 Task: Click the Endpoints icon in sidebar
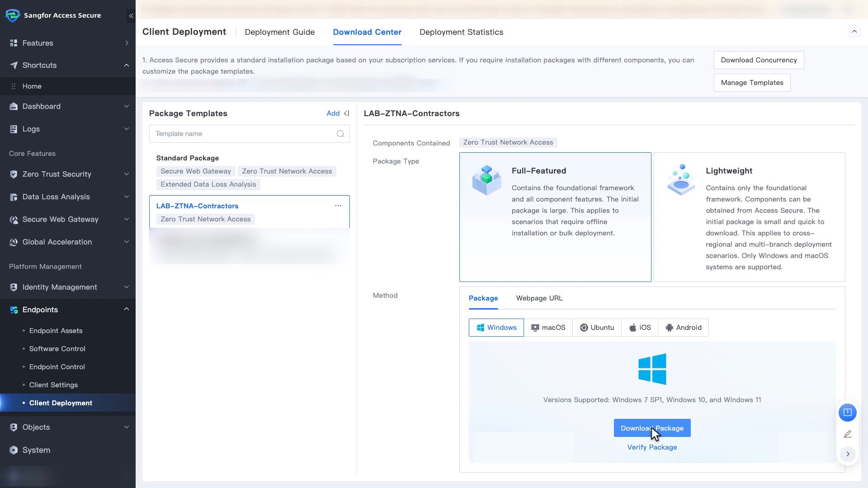(x=14, y=310)
